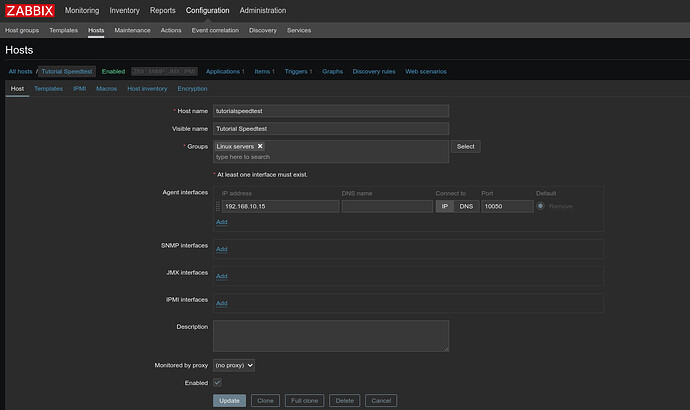The height and width of the screenshot is (410, 690).
Task: Click the IP address field
Action: [x=280, y=206]
